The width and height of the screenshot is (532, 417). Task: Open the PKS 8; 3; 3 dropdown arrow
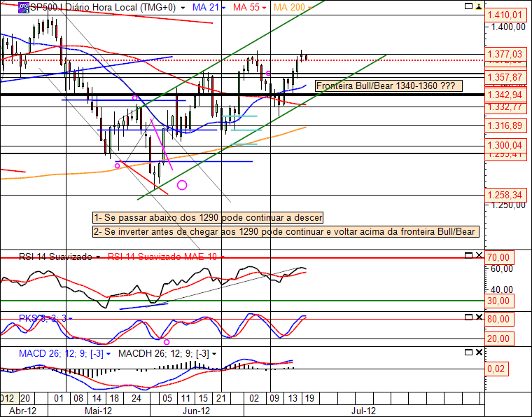pos(70,319)
